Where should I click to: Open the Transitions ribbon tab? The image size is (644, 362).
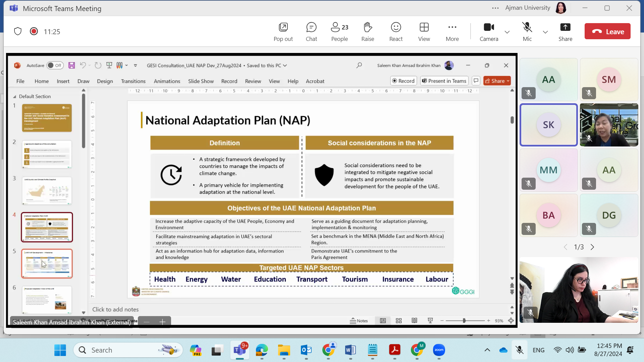tap(133, 81)
